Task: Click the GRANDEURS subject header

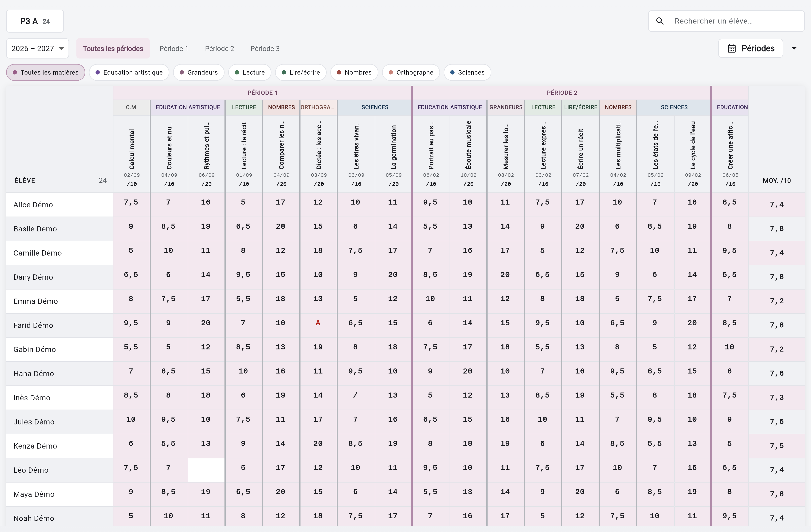Action: click(506, 107)
